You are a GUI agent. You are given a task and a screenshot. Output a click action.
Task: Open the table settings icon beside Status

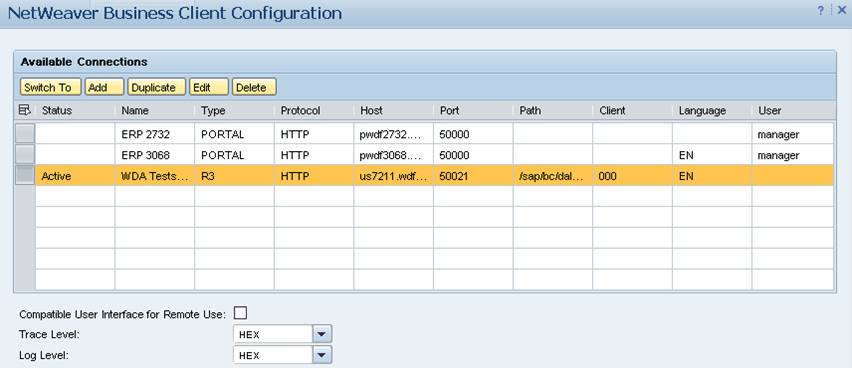(24, 111)
